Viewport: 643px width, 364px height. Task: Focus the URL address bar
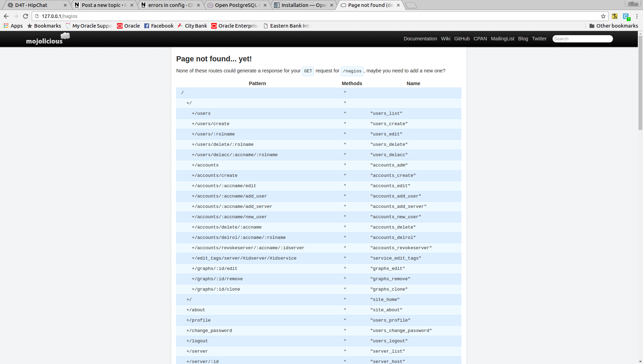[x=311, y=16]
